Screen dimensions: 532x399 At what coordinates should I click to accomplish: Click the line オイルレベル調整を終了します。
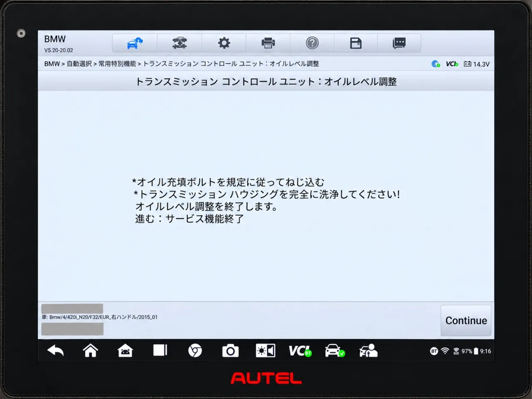click(x=206, y=207)
